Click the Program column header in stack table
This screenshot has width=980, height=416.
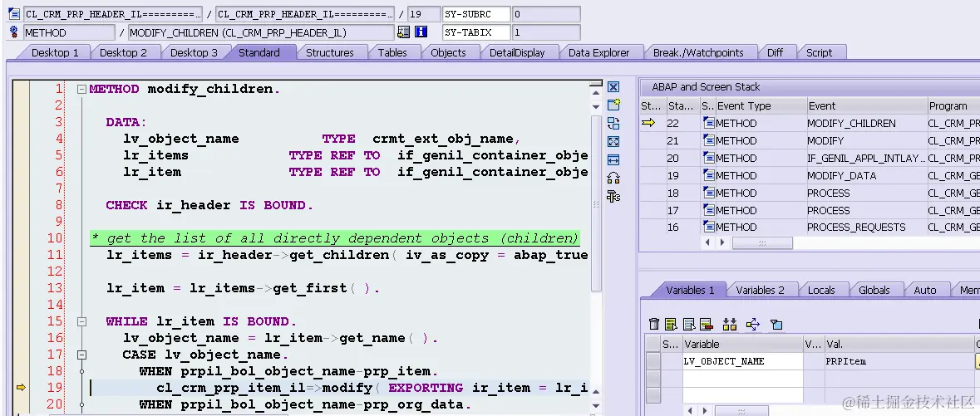953,105
